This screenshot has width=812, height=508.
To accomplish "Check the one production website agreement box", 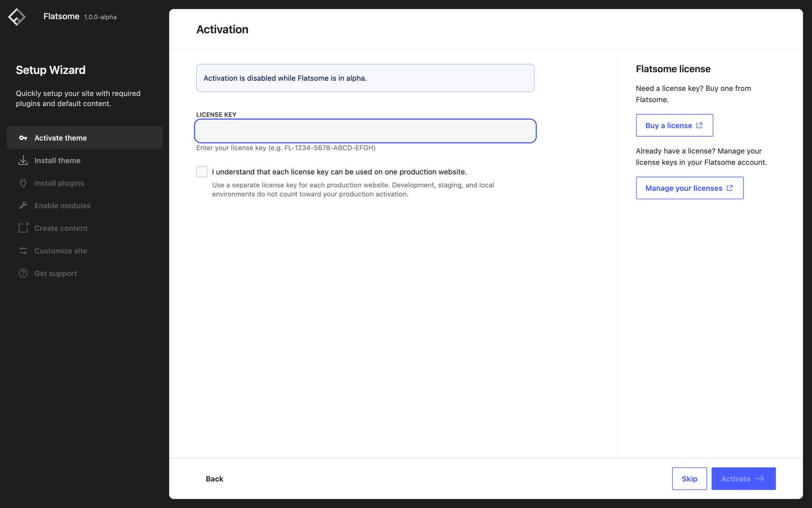I will tap(202, 172).
